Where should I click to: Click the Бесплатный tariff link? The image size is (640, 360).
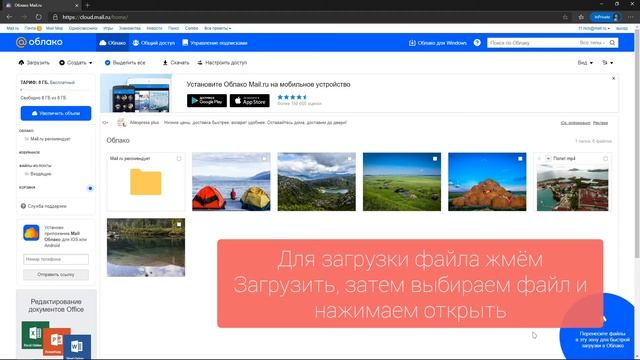point(62,82)
